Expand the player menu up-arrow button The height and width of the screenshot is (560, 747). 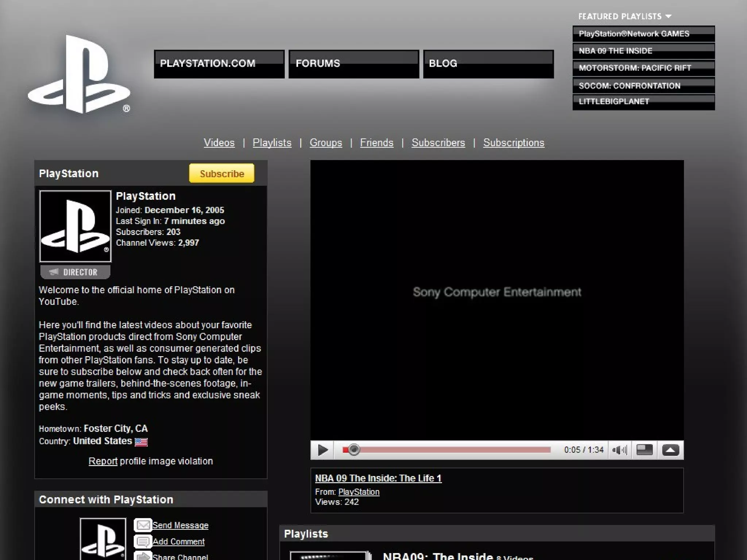(670, 450)
